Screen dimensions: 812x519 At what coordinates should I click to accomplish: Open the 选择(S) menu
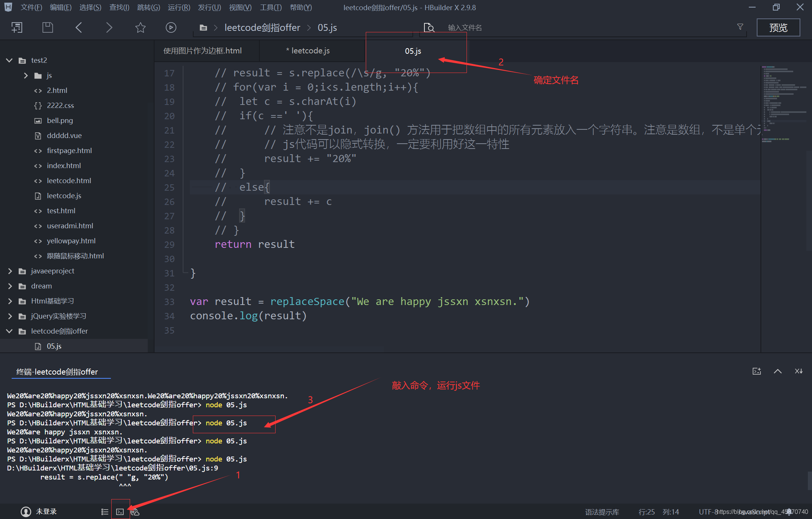coord(90,8)
